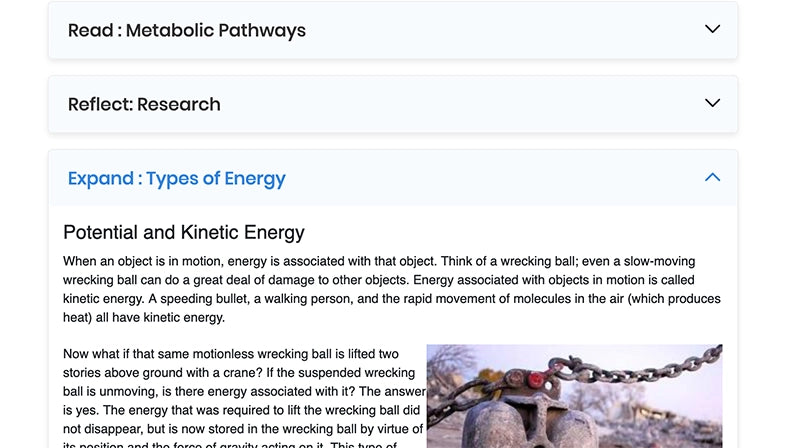Viewport: 795px width, 448px height.
Task: Click the "Potential and Kinetic Energy" heading
Action: (183, 233)
